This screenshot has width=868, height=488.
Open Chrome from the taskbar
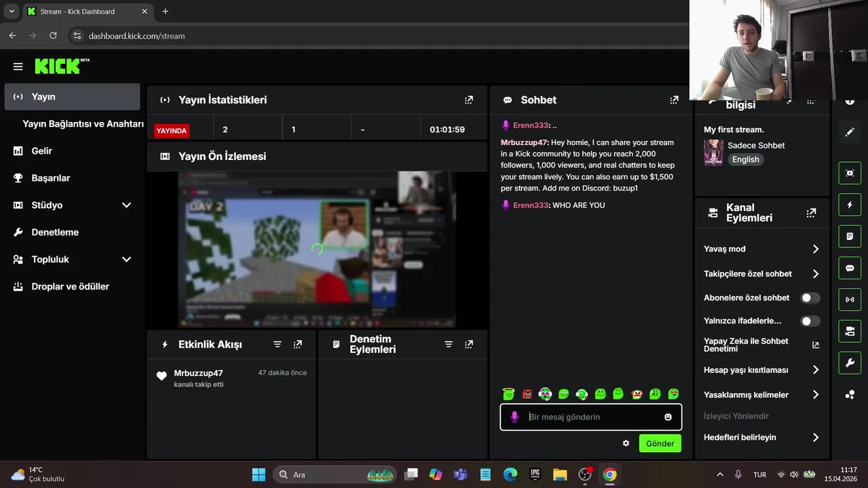tap(610, 474)
